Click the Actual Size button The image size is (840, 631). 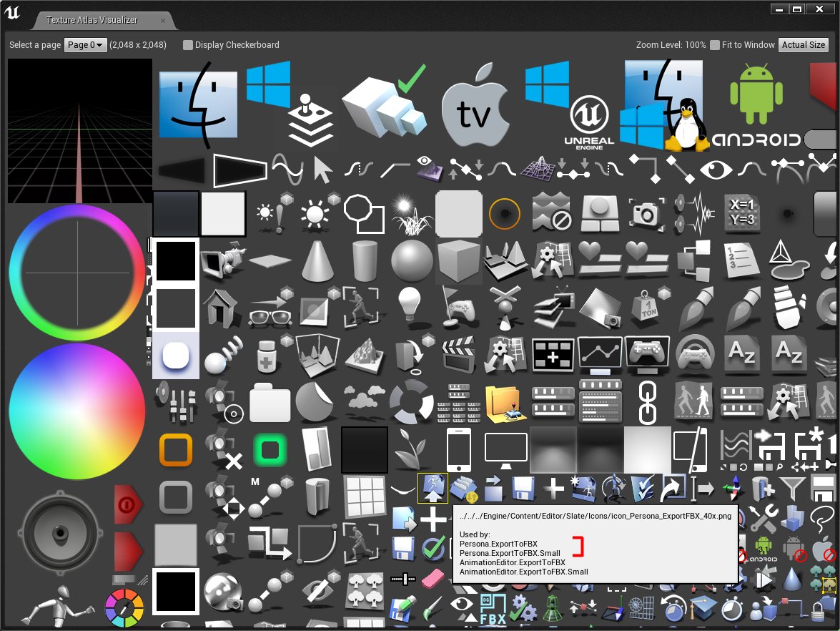pos(804,44)
